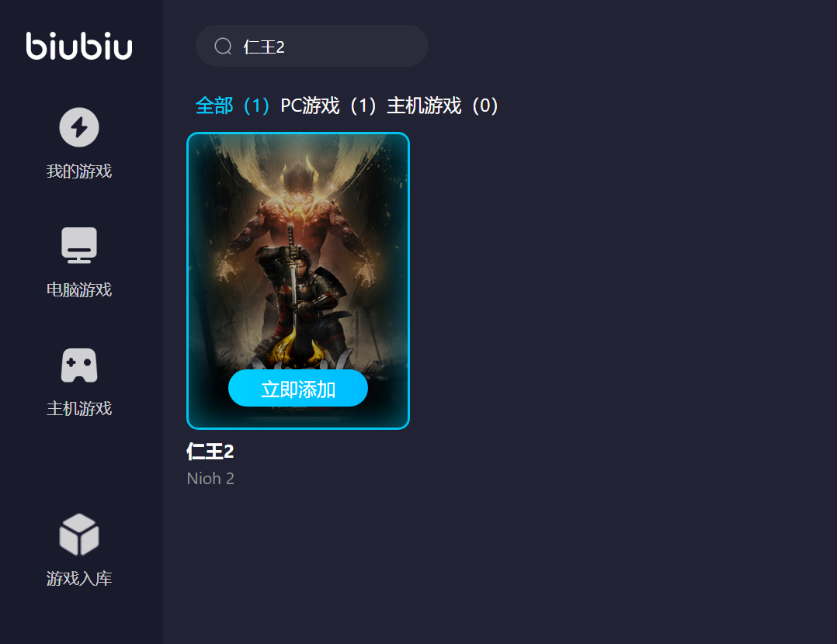Switch to 主机游戏 (0) tab
The height and width of the screenshot is (644, 837).
click(443, 106)
